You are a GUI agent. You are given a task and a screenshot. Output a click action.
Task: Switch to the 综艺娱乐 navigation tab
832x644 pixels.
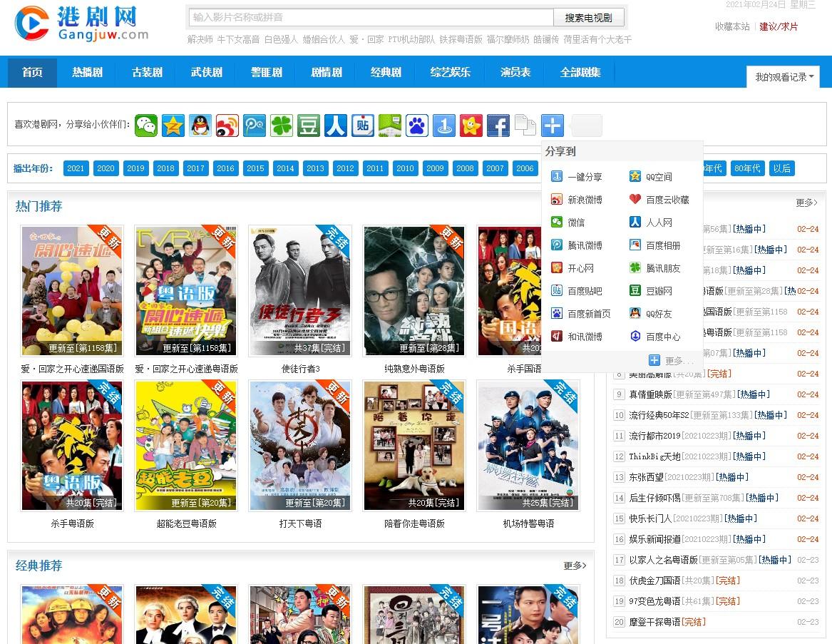(x=450, y=73)
